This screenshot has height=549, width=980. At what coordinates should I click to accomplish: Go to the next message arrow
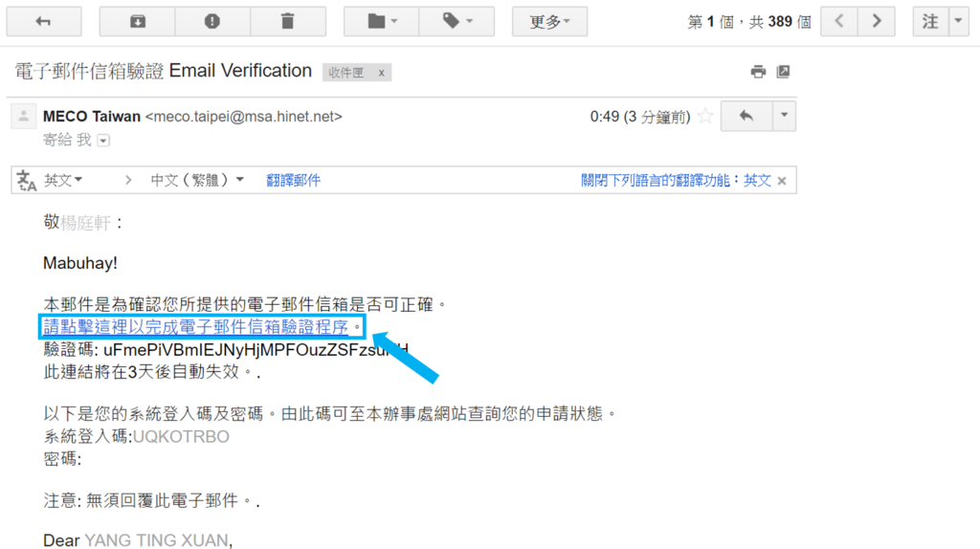click(877, 21)
